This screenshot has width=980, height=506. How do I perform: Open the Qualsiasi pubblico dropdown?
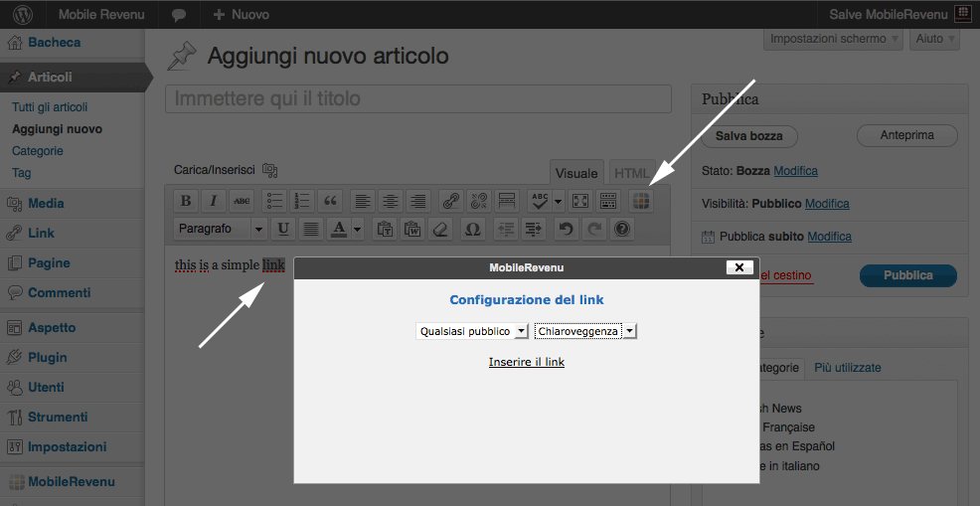(x=472, y=331)
